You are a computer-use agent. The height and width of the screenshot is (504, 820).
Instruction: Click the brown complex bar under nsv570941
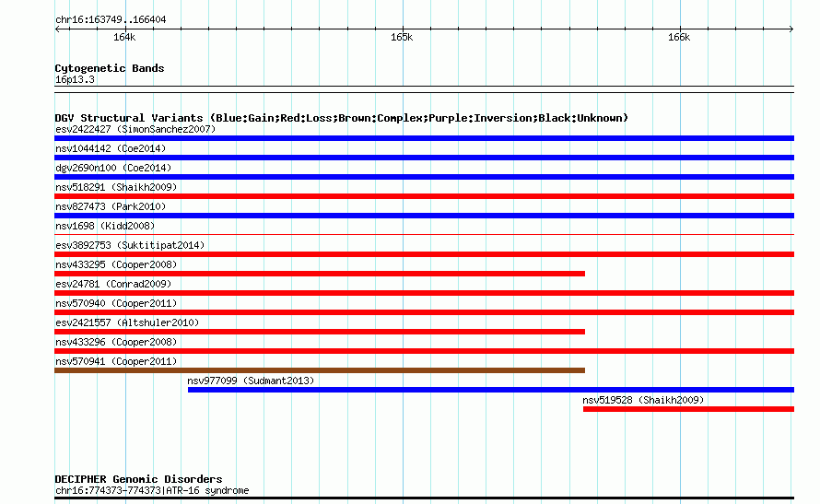(x=320, y=370)
